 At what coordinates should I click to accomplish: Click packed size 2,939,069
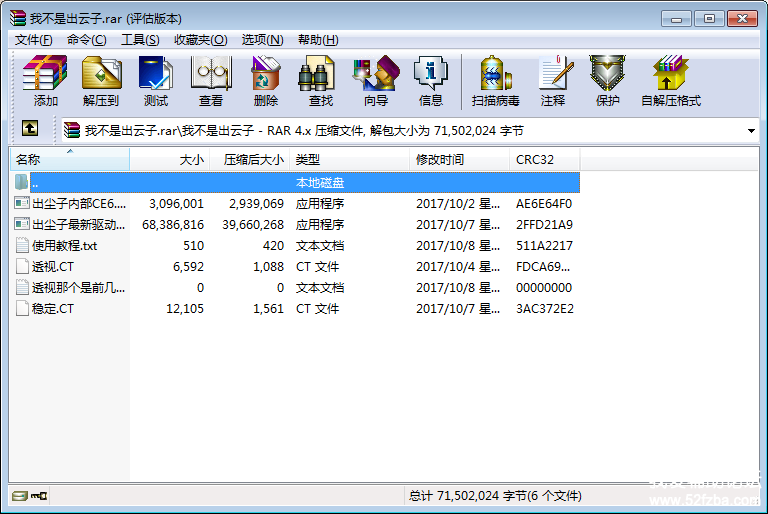tap(256, 203)
